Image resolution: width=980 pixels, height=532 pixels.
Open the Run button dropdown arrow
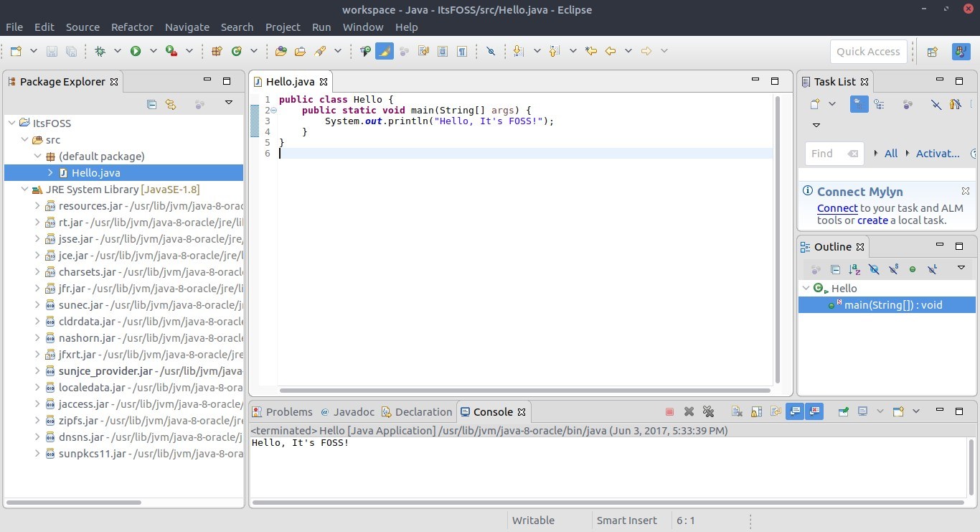(x=151, y=51)
